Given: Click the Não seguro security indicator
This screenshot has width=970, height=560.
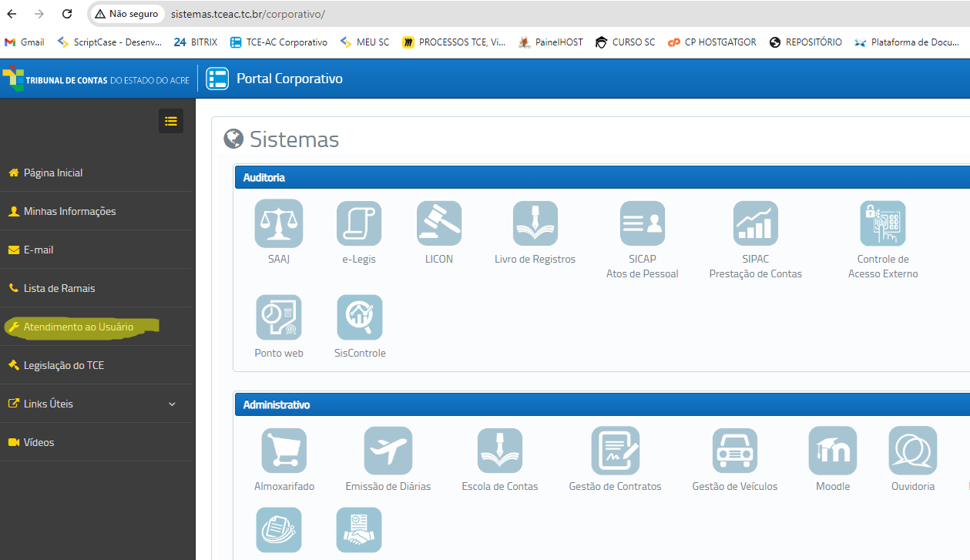Looking at the screenshot, I should pyautogui.click(x=126, y=14).
